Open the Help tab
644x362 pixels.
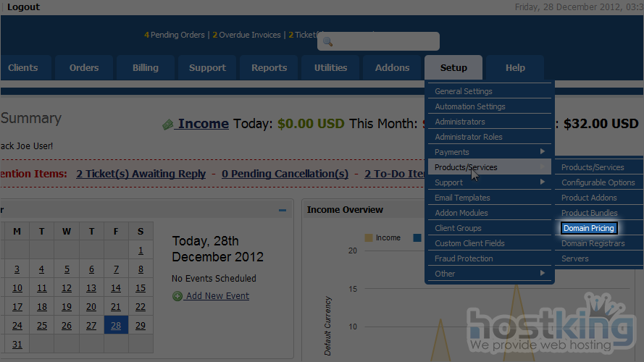click(x=515, y=68)
